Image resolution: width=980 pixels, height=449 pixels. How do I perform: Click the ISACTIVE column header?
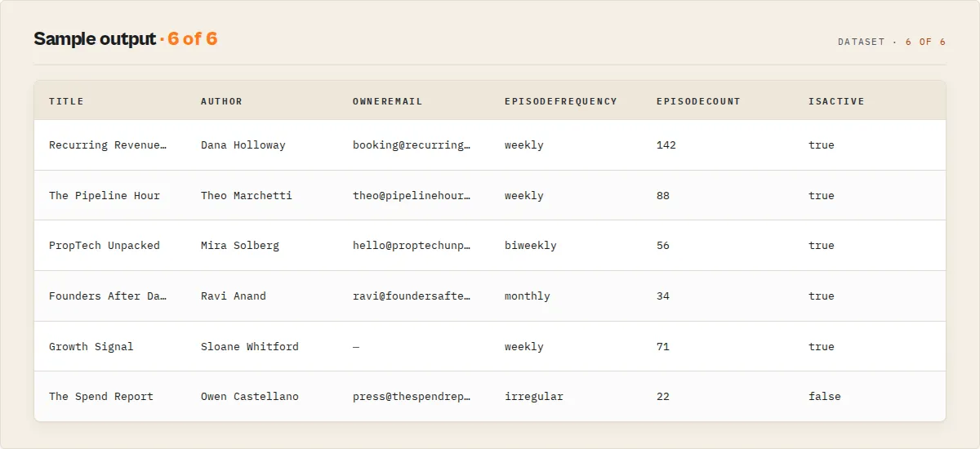pyautogui.click(x=836, y=101)
